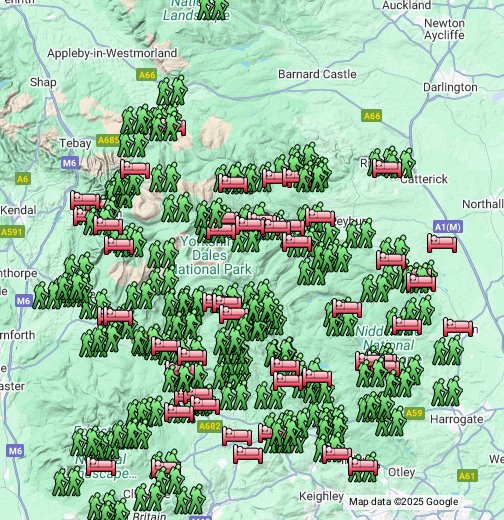Open the bed marker just left of Otley
This screenshot has width=504, height=520.
point(363,466)
